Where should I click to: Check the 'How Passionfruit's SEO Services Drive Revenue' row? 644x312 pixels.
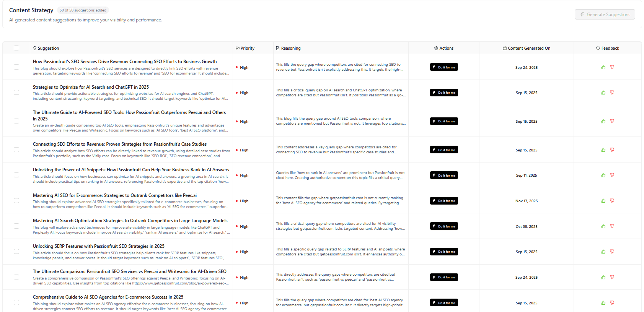16,67
